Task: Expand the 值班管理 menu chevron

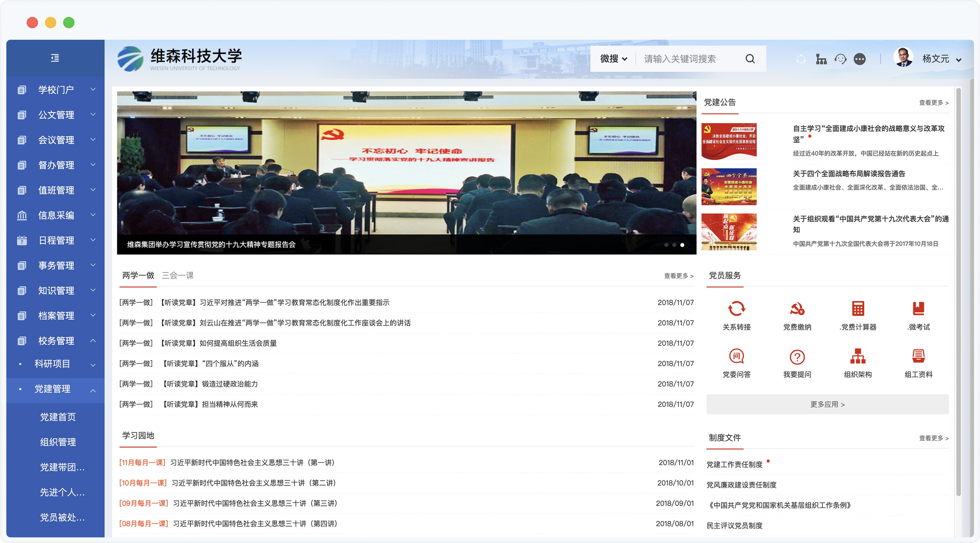Action: pyautogui.click(x=93, y=190)
